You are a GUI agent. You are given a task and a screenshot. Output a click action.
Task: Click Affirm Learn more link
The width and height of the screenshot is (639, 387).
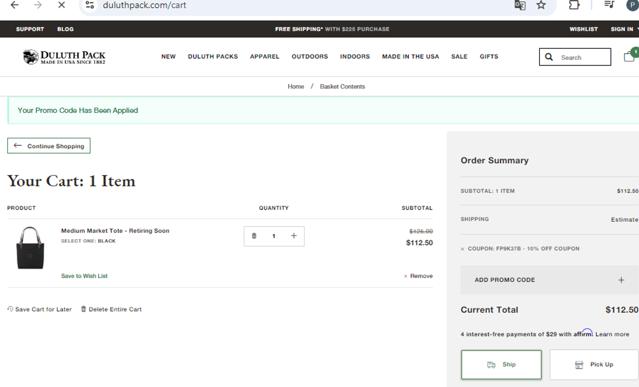[x=612, y=334]
